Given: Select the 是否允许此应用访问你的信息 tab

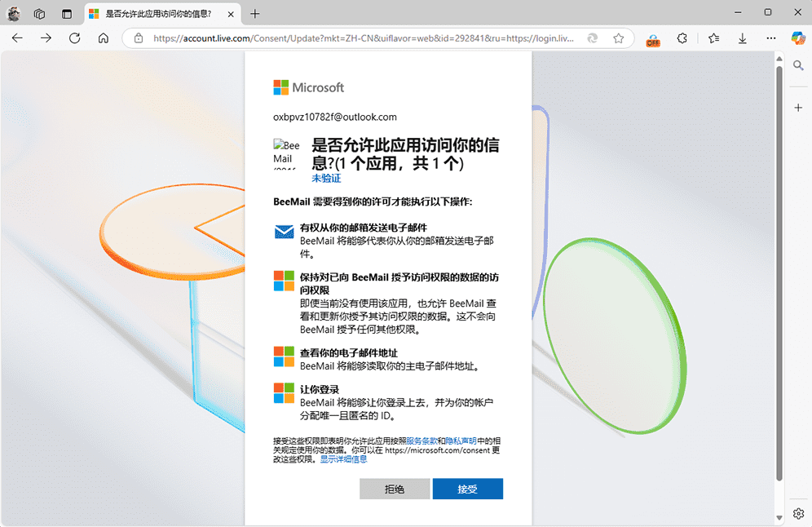Looking at the screenshot, I should 162,14.
